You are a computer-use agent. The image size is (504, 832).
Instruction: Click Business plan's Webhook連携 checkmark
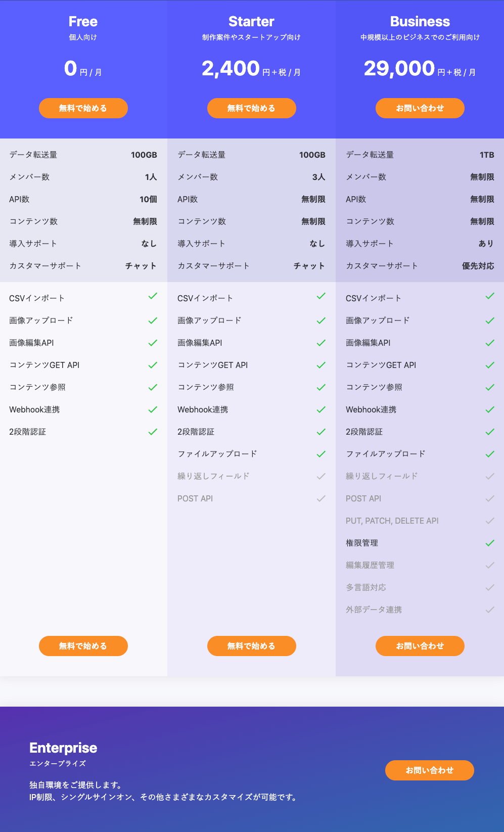pyautogui.click(x=490, y=409)
